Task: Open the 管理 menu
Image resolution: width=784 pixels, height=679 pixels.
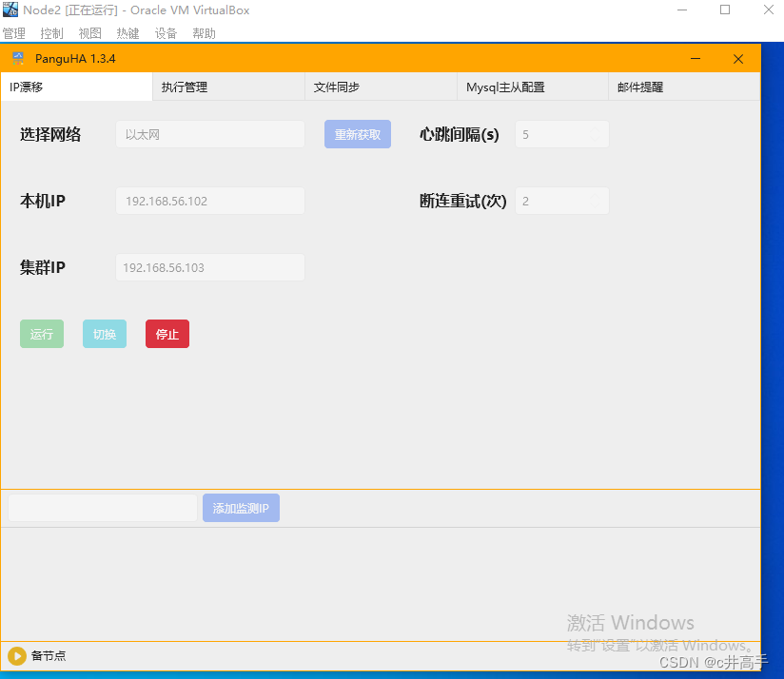Action: tap(14, 32)
